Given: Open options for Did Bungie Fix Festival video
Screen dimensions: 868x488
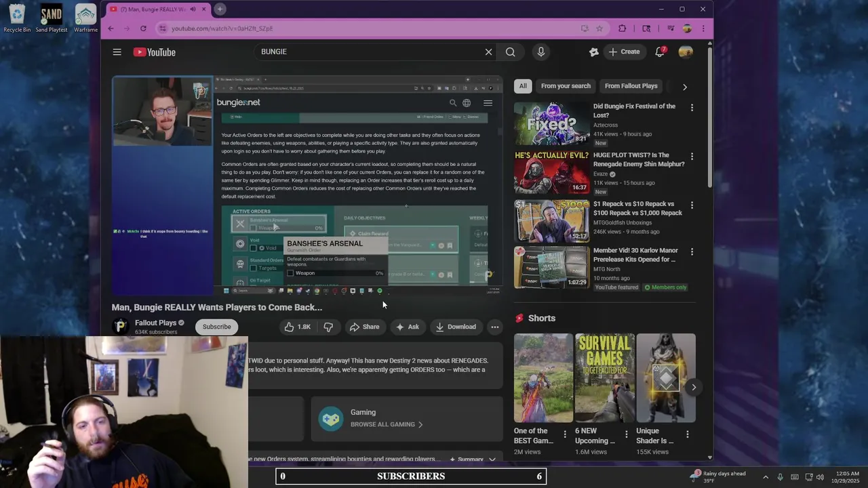Looking at the screenshot, I should (x=692, y=108).
